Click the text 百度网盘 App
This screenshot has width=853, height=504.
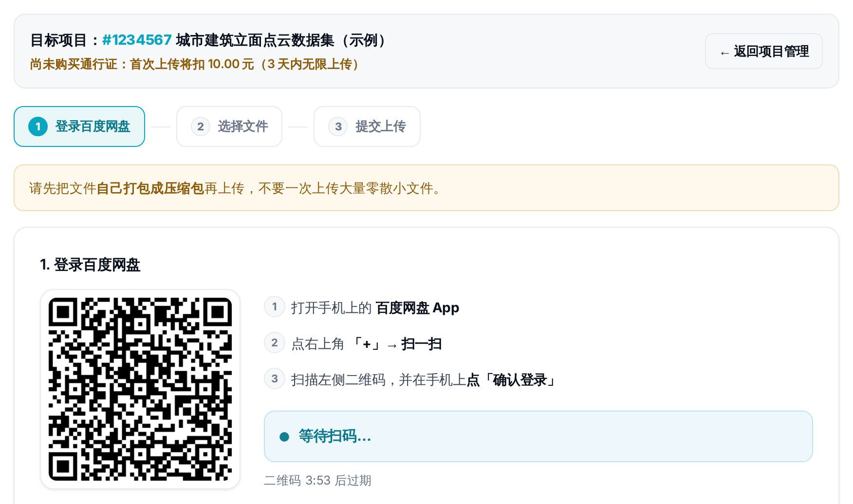[x=417, y=308]
